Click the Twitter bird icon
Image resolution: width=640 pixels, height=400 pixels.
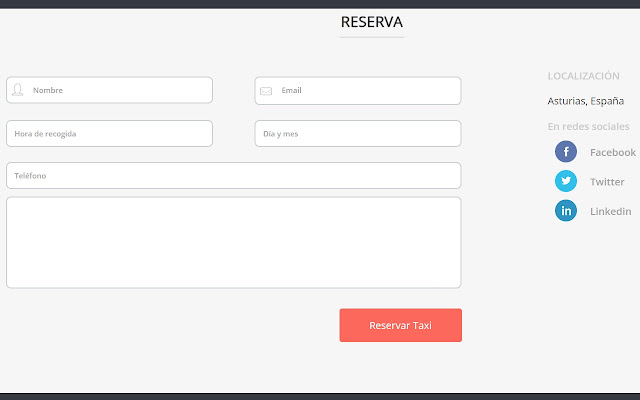[x=566, y=181]
